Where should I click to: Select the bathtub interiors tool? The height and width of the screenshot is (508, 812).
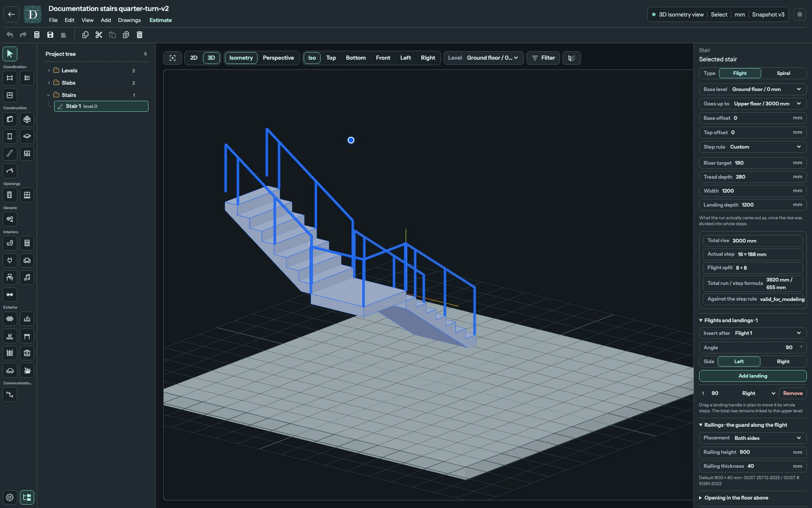[10, 243]
